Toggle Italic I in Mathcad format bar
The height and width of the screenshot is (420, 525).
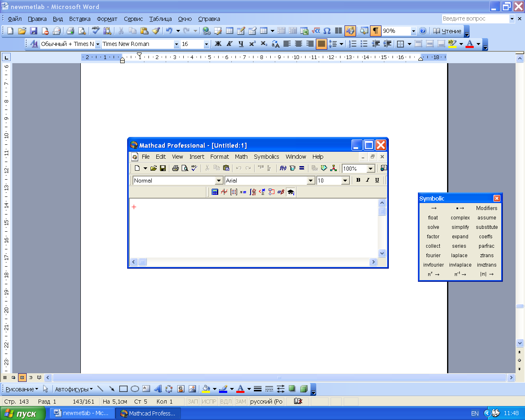[367, 180]
